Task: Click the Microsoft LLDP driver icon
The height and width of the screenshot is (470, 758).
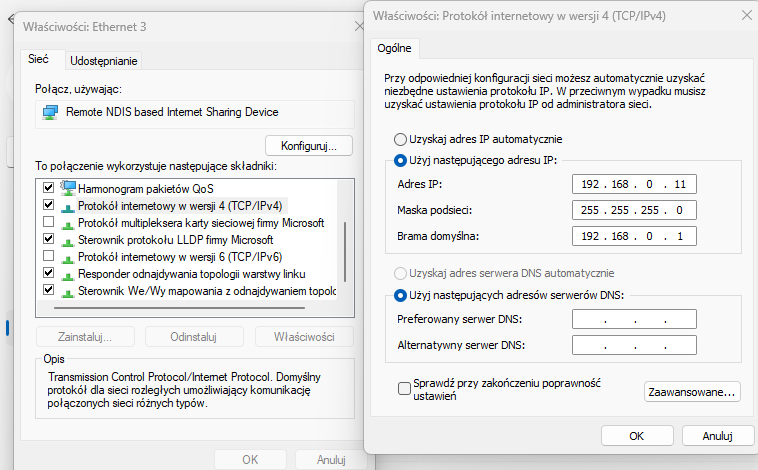Action: click(x=68, y=239)
